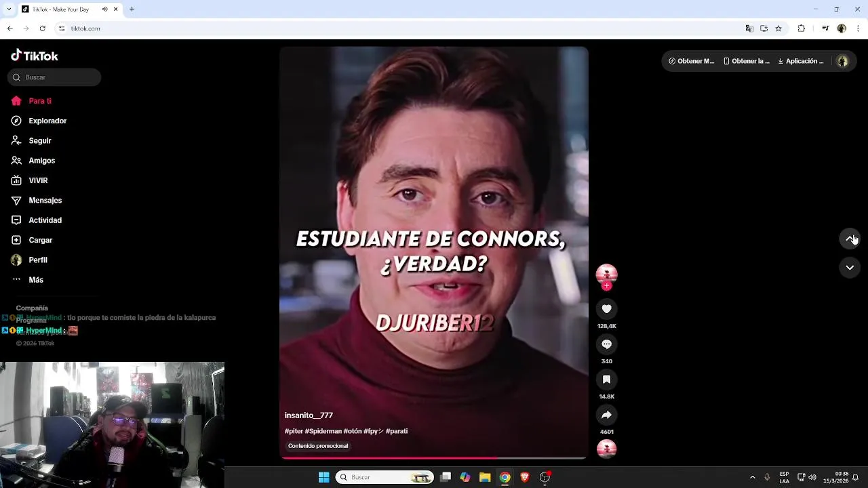The width and height of the screenshot is (868, 488).
Task: Click the TikTok logo
Action: click(35, 56)
